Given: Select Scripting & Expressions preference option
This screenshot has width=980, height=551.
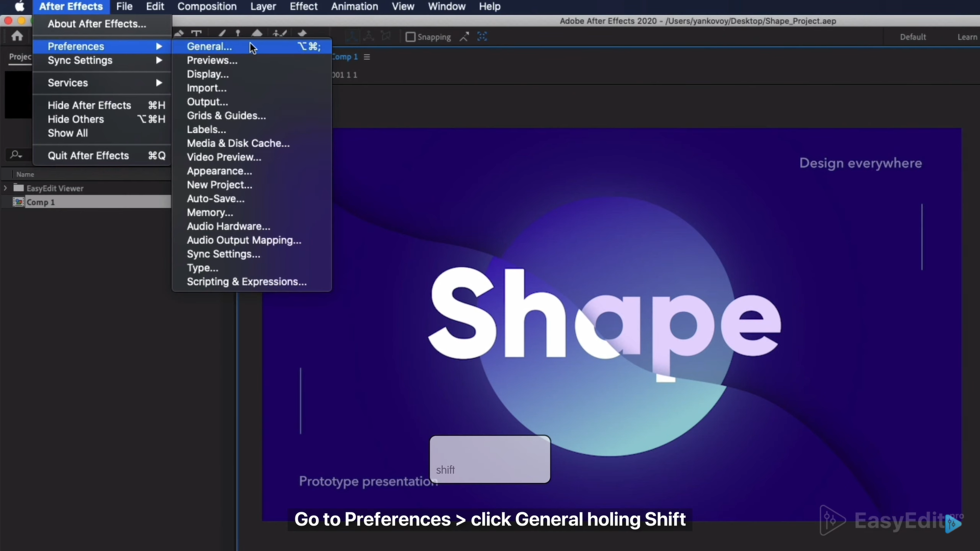Looking at the screenshot, I should 247,281.
